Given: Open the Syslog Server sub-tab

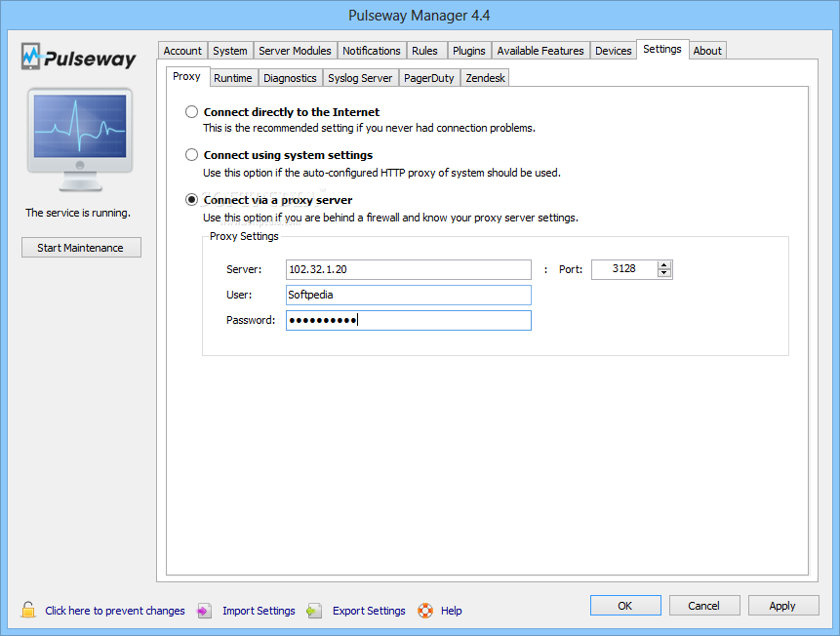Looking at the screenshot, I should click(361, 78).
